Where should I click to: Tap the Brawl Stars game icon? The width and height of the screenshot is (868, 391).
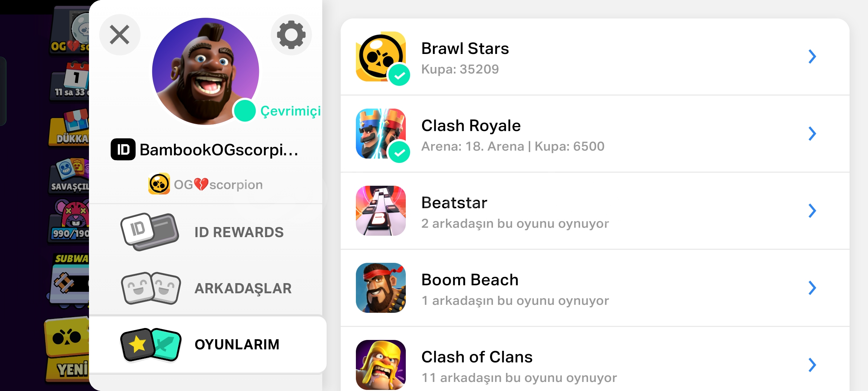point(380,56)
